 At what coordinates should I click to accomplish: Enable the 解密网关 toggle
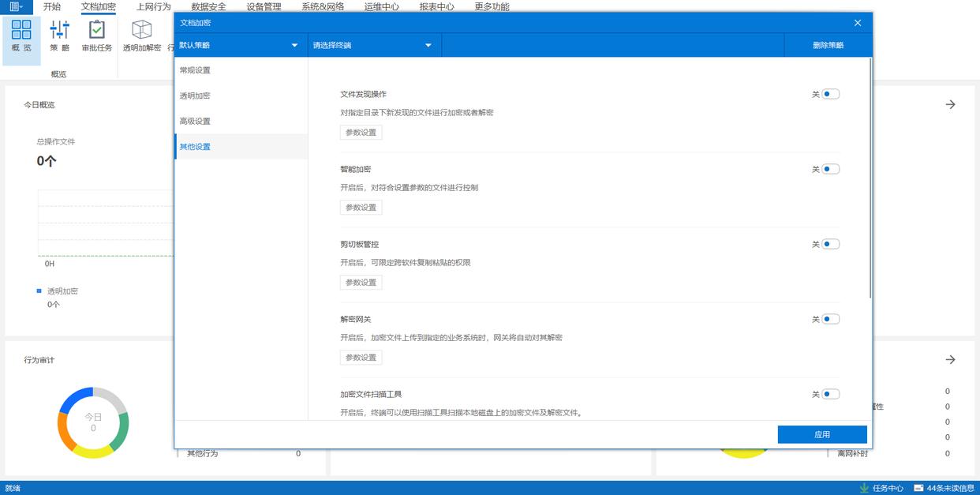830,319
